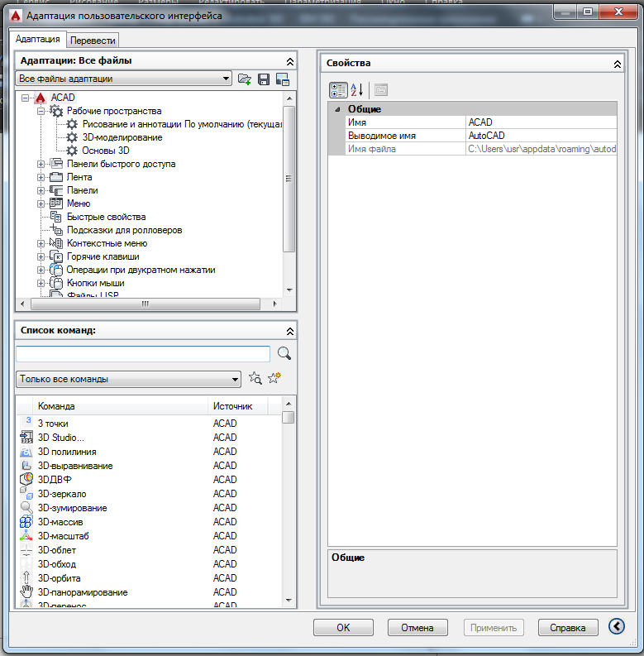Select Рисование и аннотации workspace
Viewport: 644px width, 656px height.
tap(182, 124)
